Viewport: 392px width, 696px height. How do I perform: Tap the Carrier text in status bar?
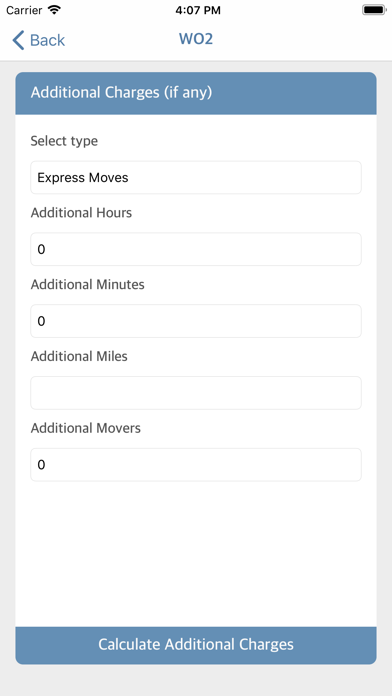pyautogui.click(x=24, y=10)
